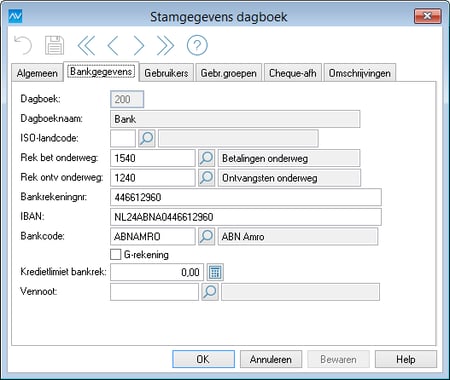Click the 'ABN Amro' bank name text
450x380 pixels.
coord(243,237)
